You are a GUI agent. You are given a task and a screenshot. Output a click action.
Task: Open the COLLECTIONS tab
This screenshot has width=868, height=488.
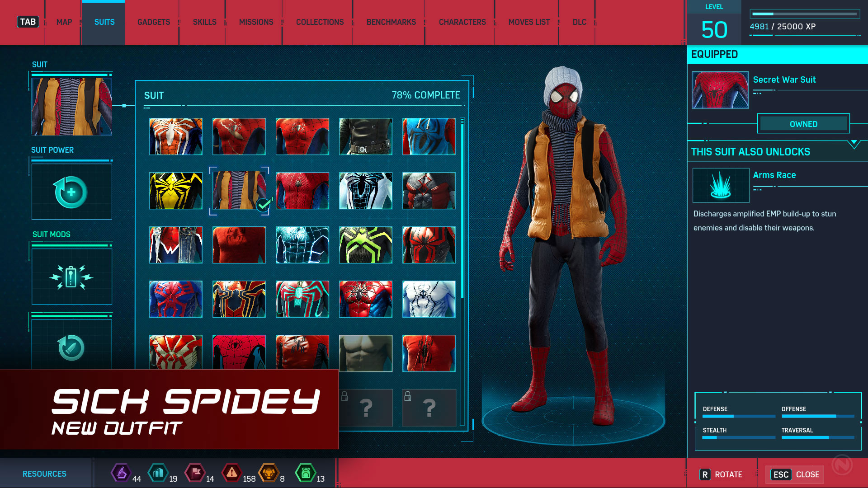(x=320, y=22)
